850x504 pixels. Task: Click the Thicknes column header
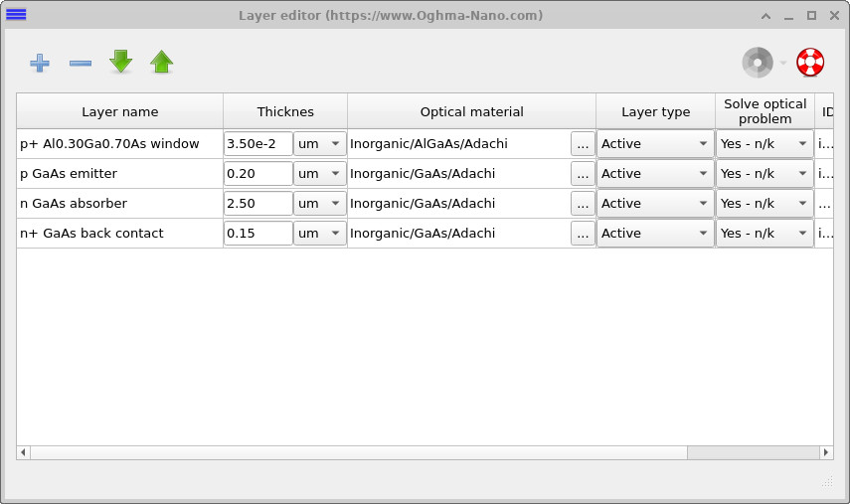click(285, 111)
